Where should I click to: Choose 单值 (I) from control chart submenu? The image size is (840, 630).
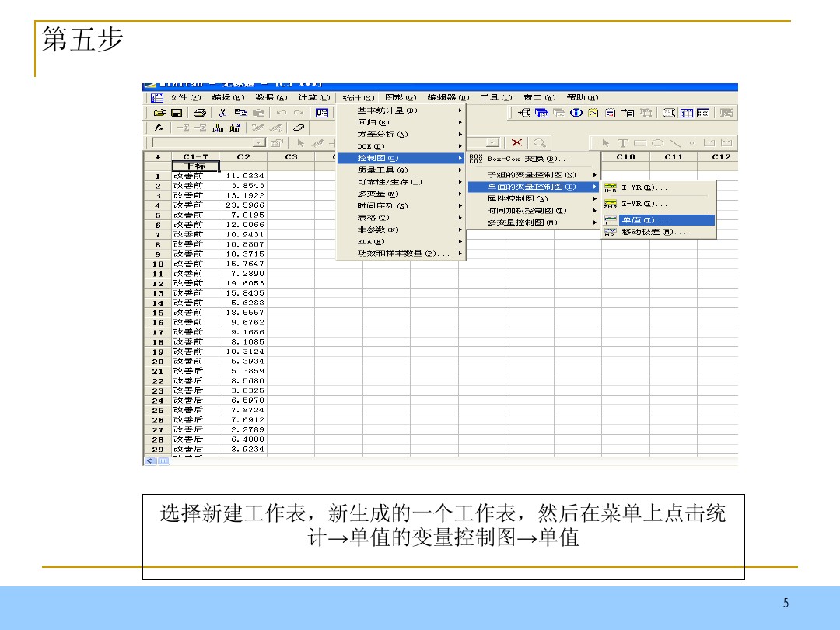click(658, 220)
